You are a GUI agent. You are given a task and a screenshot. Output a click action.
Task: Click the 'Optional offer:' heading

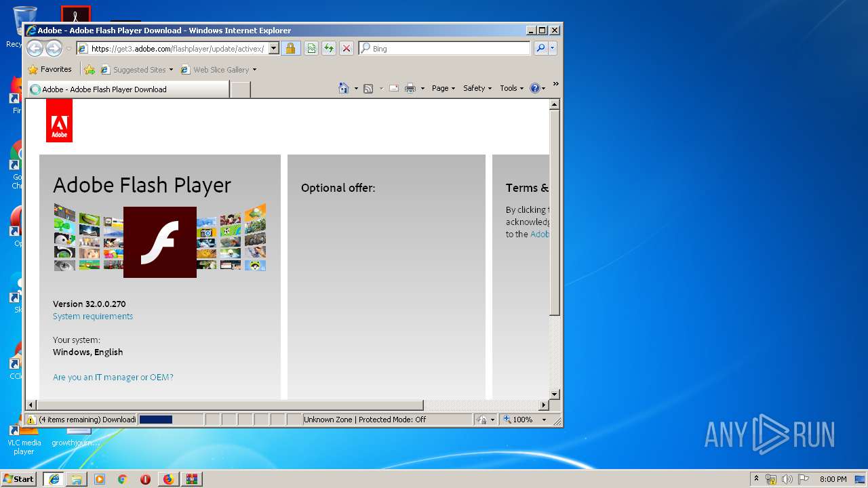coord(338,188)
